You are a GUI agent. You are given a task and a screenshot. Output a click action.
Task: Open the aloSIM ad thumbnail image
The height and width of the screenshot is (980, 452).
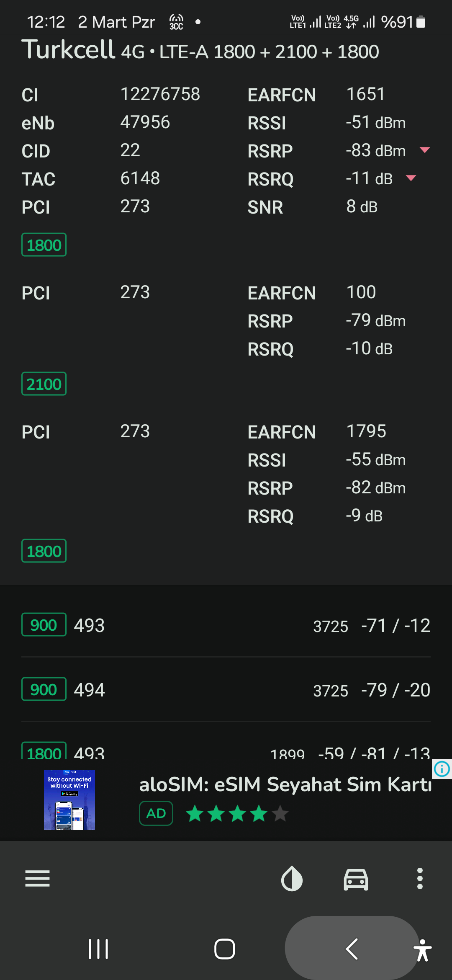coord(69,800)
